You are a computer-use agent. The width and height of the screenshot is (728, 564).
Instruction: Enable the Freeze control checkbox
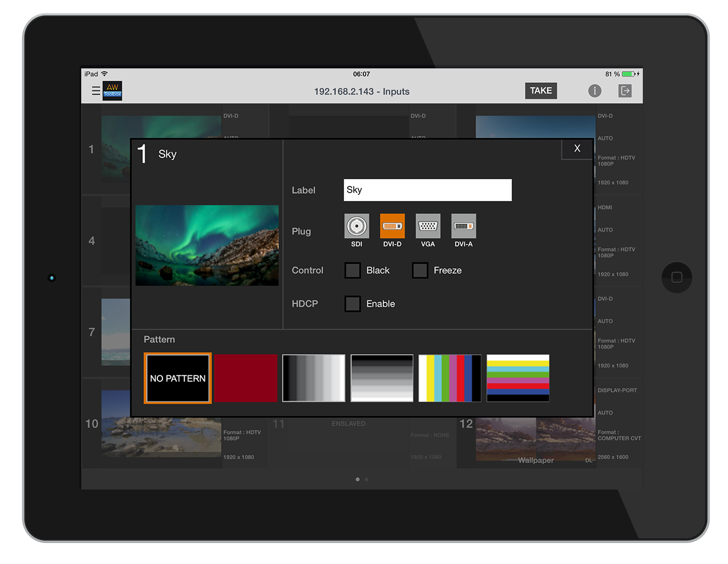tap(420, 271)
